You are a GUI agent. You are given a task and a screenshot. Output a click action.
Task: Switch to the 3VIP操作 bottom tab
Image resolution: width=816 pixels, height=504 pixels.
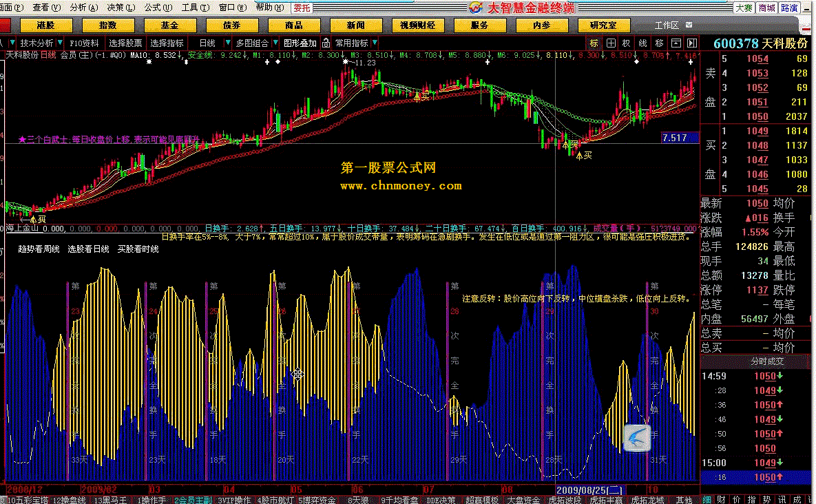click(234, 500)
